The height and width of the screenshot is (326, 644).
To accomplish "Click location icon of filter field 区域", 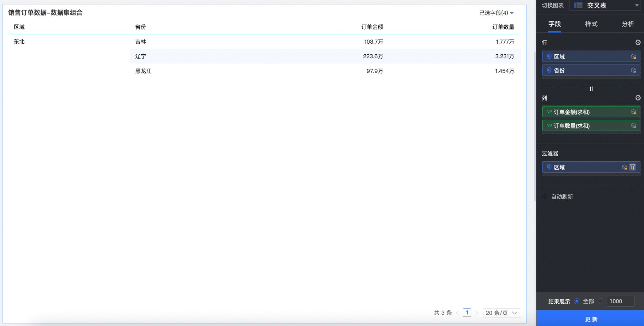I will pos(549,167).
